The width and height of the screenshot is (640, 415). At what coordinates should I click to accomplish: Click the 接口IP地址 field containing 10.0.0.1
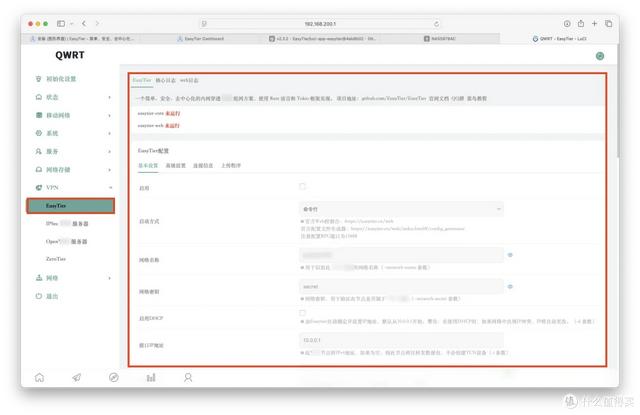pos(401,340)
